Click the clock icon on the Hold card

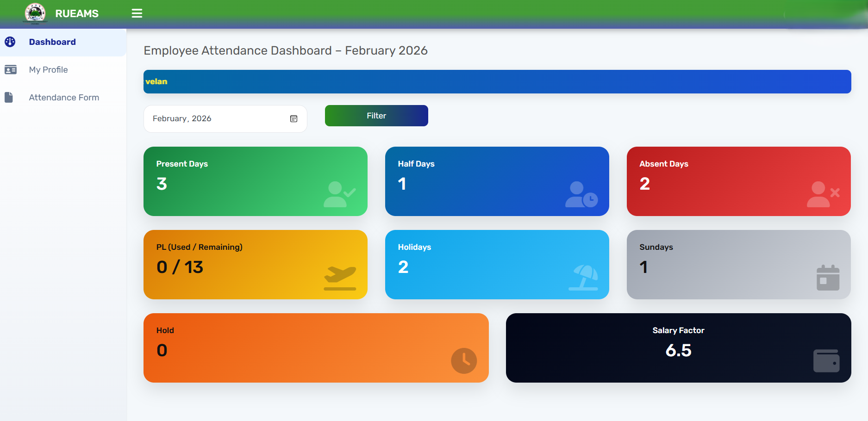point(464,360)
